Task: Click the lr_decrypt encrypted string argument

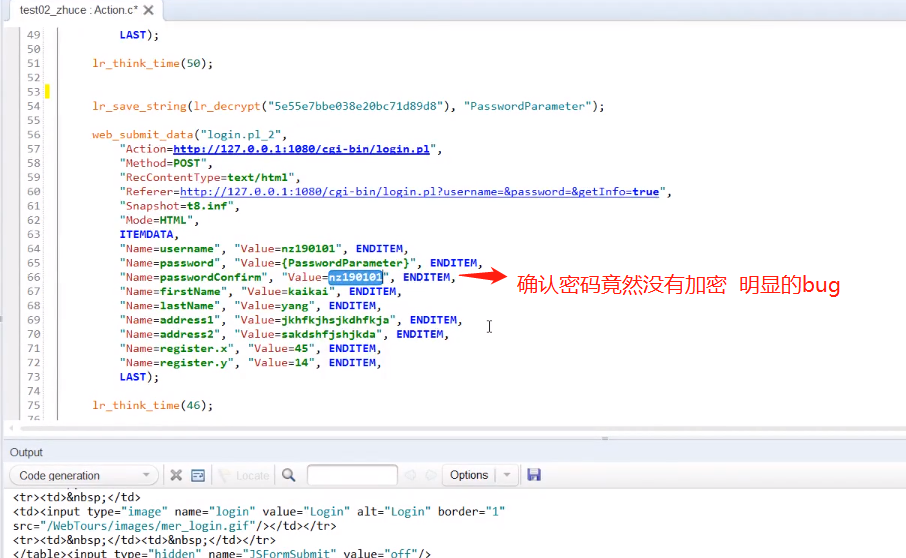Action: (x=355, y=106)
